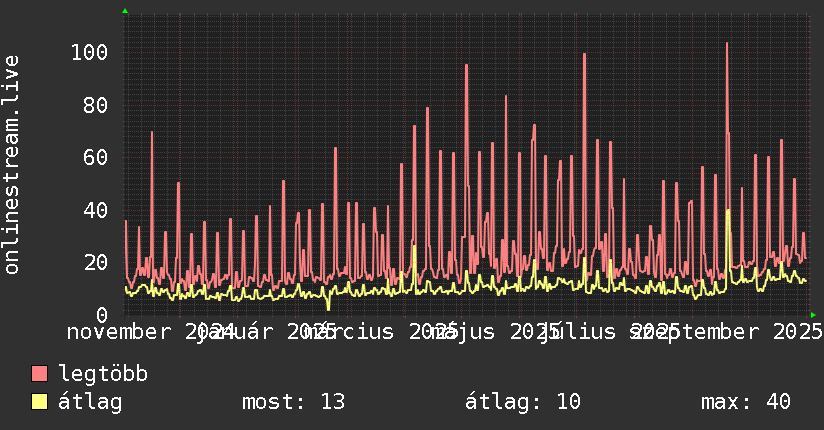This screenshot has width=824, height=430.
Task: Click the red legtöbb color swatch
Action: (x=39, y=373)
